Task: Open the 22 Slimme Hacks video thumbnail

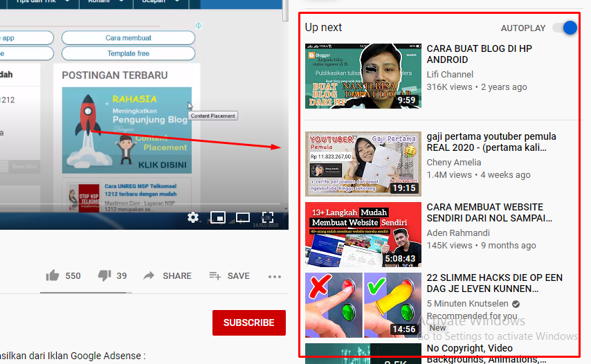Action: 363,305
